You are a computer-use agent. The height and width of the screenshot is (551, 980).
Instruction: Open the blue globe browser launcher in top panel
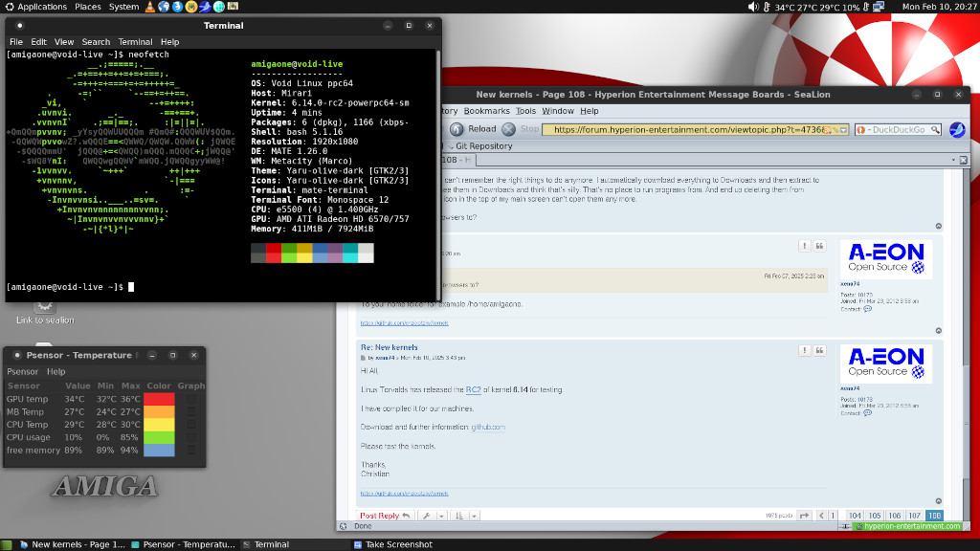164,7
